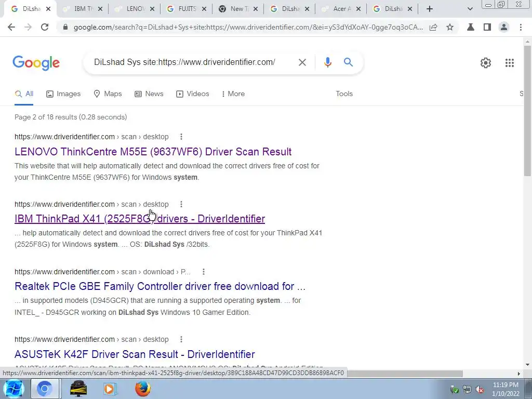The image size is (532, 399).
Task: Switch to the Acer A browser tab
Action: 341,9
